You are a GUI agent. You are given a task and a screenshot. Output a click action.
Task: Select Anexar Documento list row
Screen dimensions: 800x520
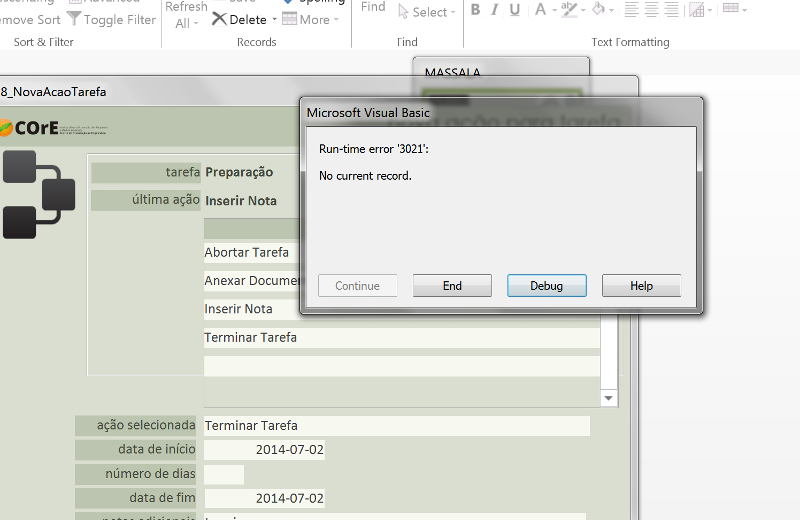coord(252,281)
